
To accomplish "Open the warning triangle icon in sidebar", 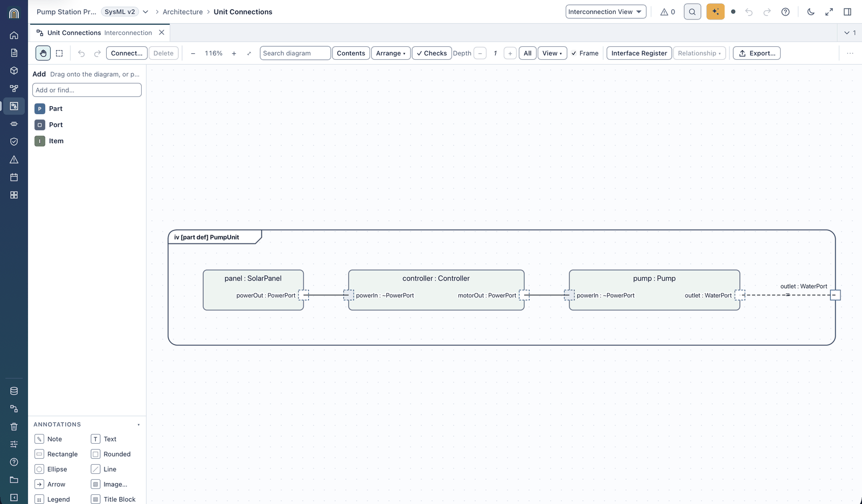I will (14, 159).
